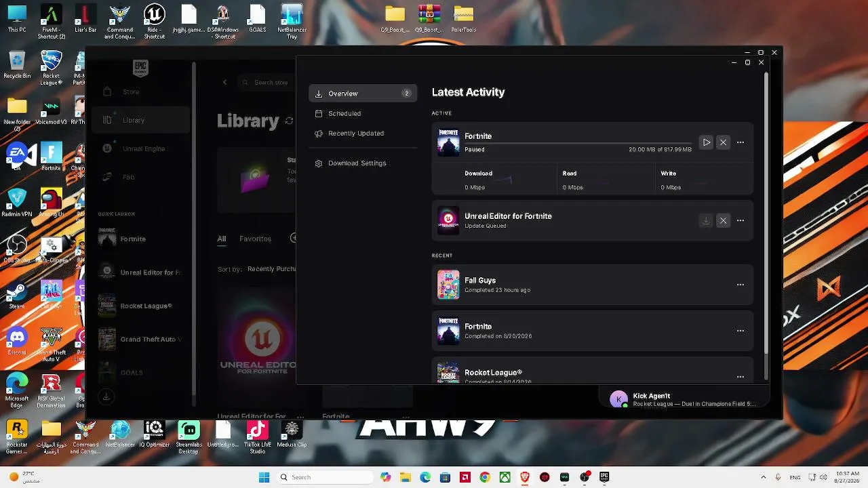
Task: Select the All tab in Library
Action: coord(222,239)
